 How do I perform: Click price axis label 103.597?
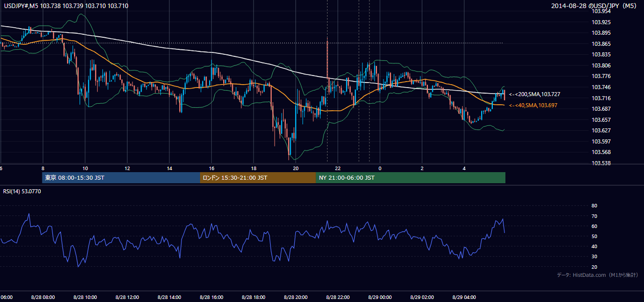601,141
